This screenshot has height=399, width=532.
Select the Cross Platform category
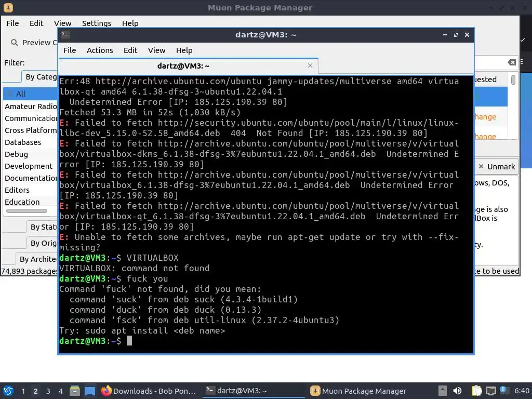click(31, 130)
